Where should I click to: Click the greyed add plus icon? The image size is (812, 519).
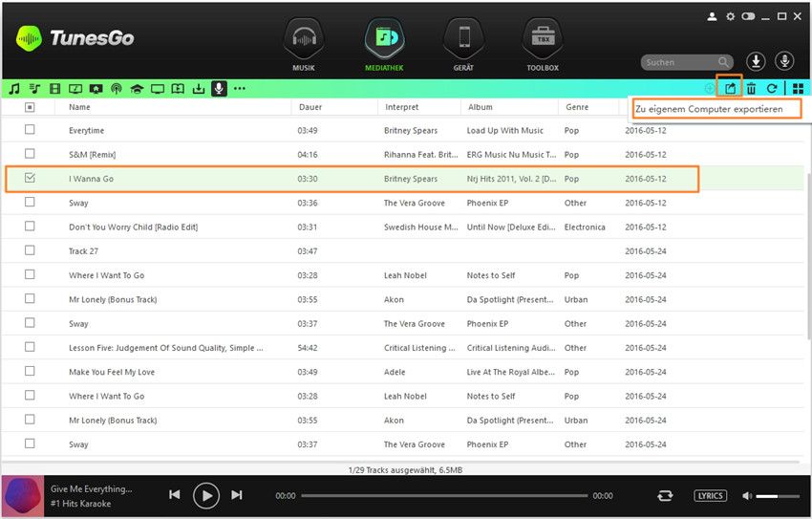pyautogui.click(x=710, y=89)
